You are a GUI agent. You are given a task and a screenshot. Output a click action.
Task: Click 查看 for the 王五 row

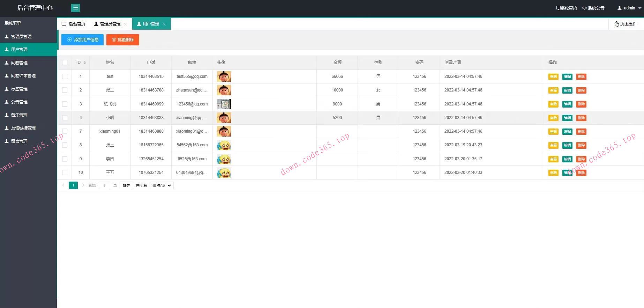pyautogui.click(x=553, y=173)
